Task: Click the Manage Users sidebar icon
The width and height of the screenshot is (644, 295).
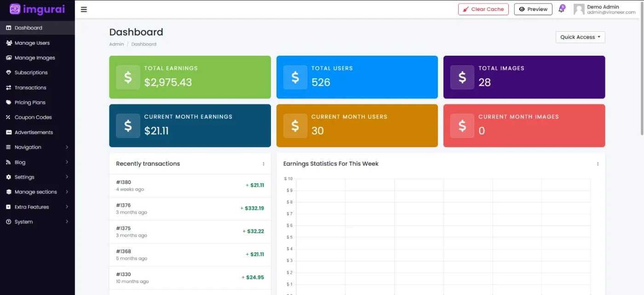Action: tap(8, 43)
